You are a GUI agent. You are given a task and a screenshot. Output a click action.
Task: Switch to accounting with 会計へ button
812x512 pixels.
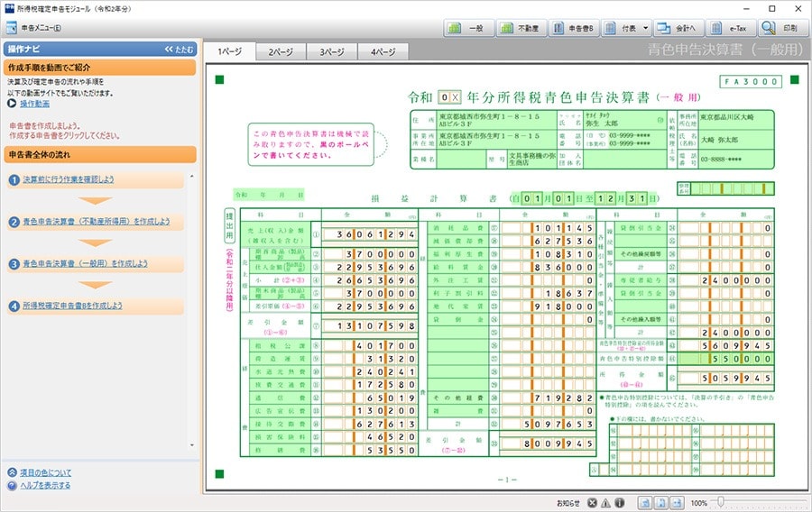pos(678,28)
